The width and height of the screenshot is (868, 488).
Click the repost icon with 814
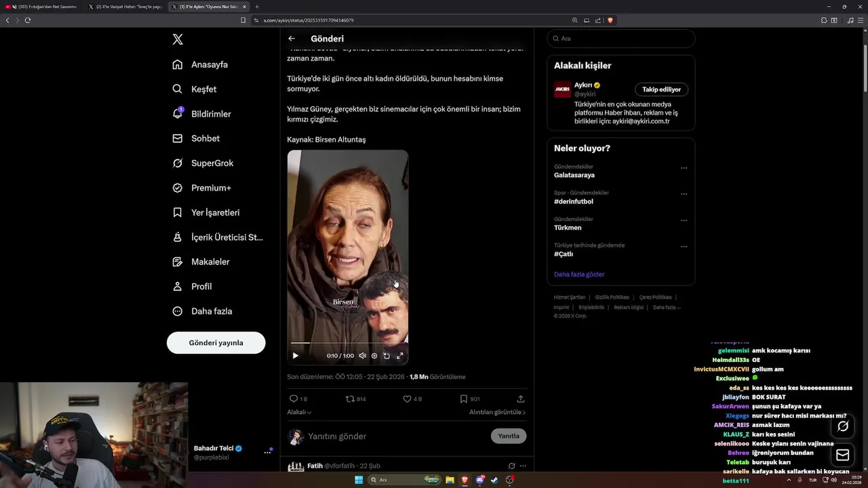(x=356, y=399)
